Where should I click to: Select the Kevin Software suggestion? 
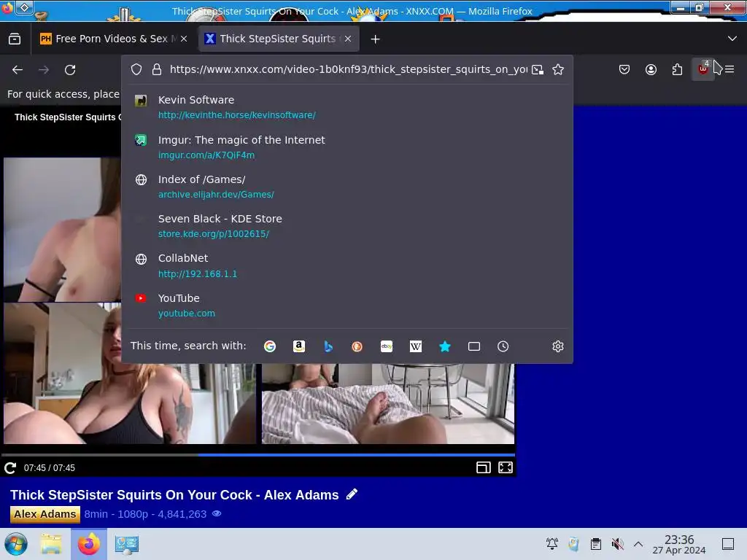pos(347,107)
